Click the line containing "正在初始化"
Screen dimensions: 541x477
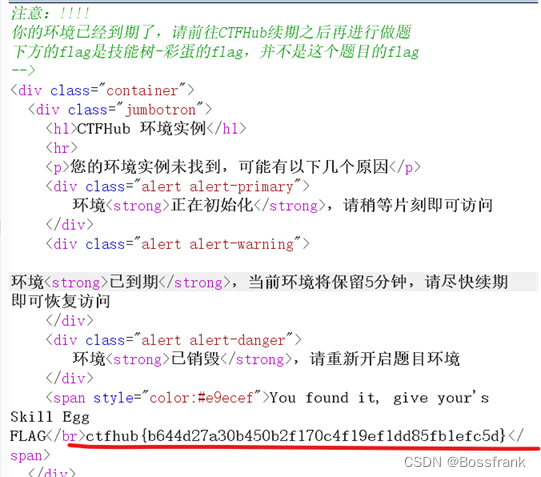283,206
